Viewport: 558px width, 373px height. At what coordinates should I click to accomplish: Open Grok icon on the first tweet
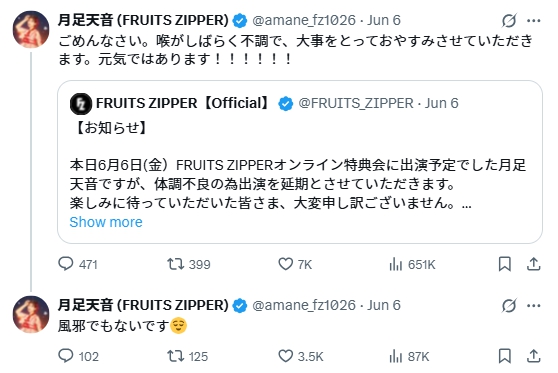pos(509,20)
